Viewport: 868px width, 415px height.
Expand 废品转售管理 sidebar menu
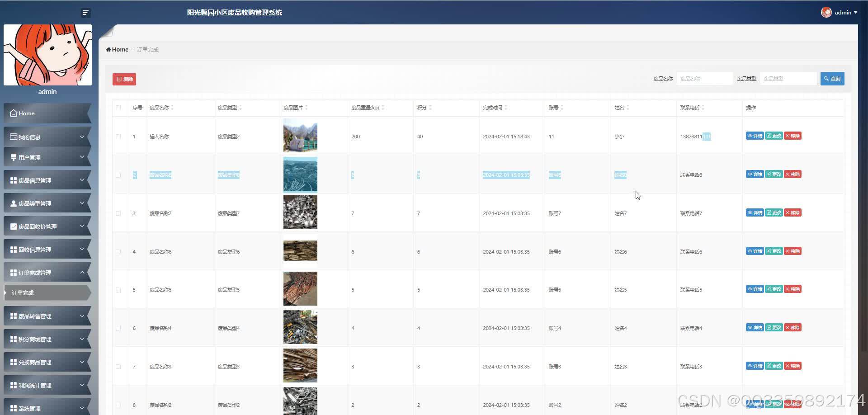coord(47,316)
